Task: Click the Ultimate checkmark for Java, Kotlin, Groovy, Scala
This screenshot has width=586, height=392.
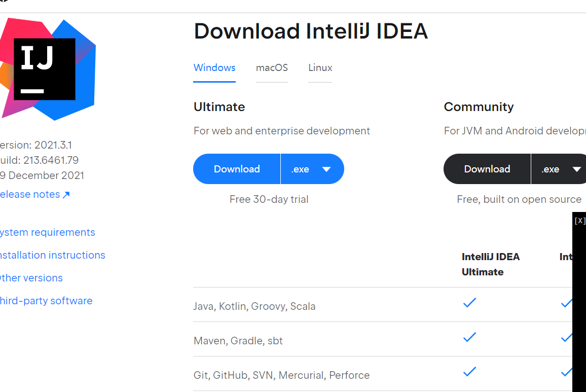Action: [469, 302]
